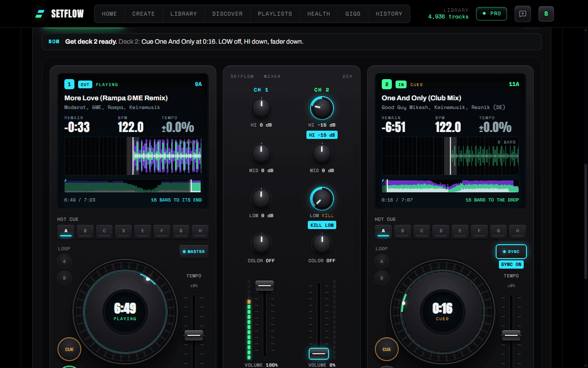Click the deck 2 number badge
588x368 pixels.
pos(387,84)
